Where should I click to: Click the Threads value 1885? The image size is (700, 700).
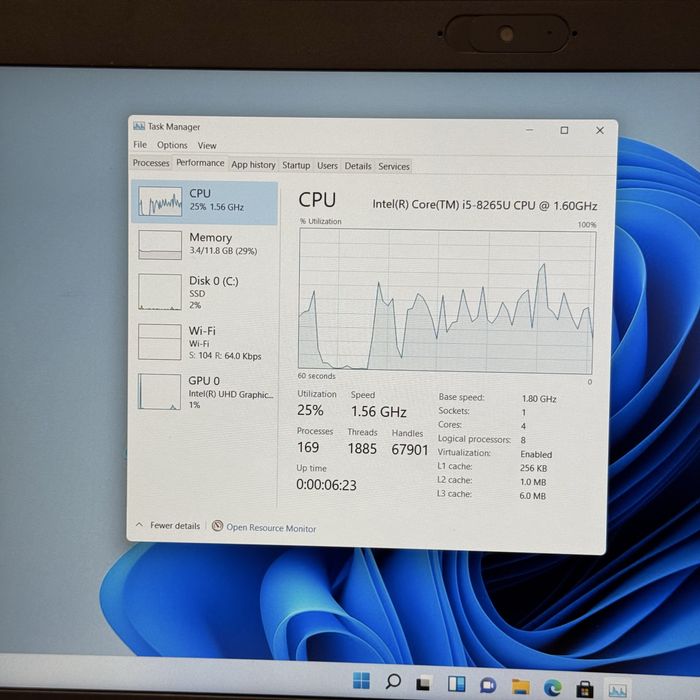point(362,449)
